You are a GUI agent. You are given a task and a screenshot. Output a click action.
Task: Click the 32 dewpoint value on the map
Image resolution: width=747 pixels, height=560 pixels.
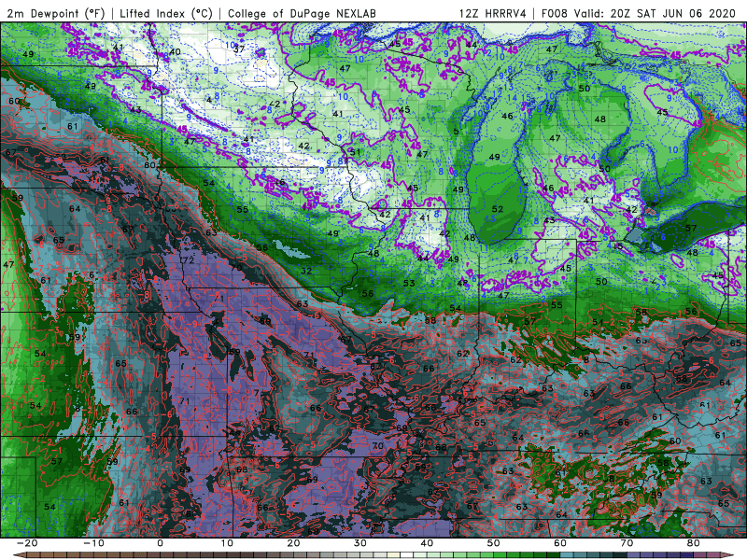point(306,271)
